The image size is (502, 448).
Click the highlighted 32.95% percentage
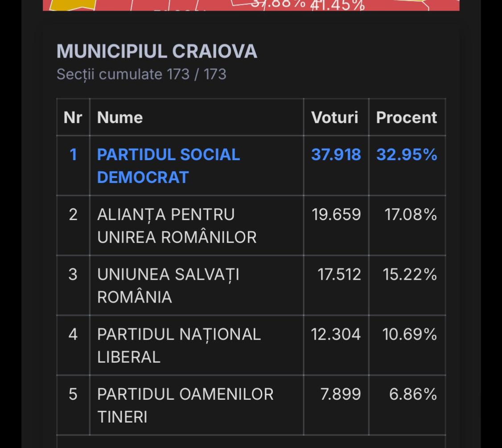(406, 155)
